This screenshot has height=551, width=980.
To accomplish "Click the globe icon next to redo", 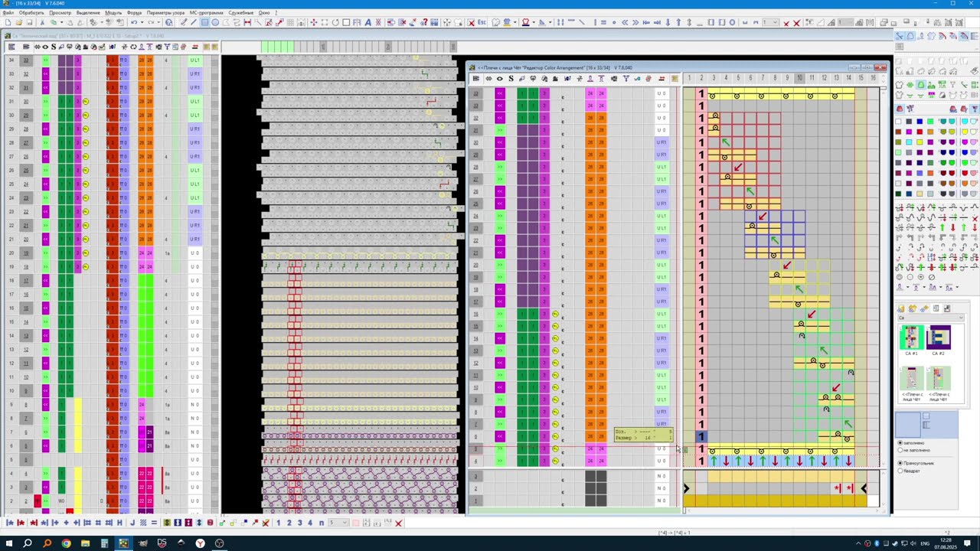I will [x=169, y=22].
